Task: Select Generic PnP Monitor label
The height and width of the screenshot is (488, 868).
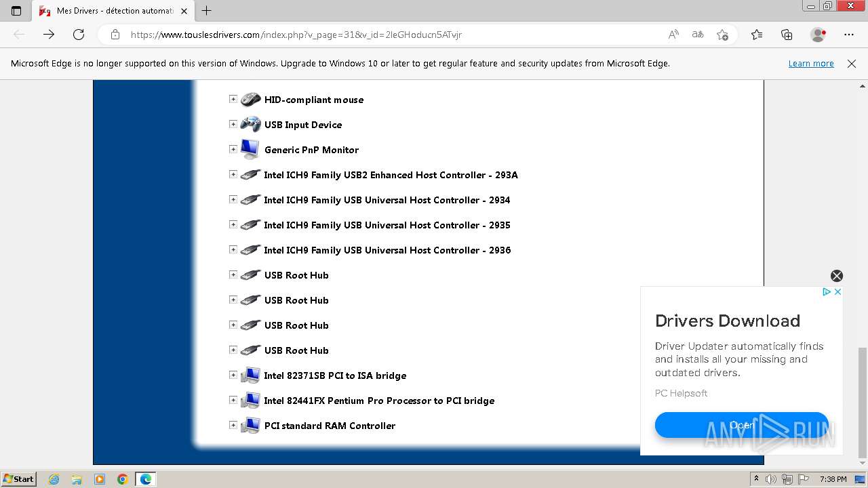Action: (x=311, y=150)
